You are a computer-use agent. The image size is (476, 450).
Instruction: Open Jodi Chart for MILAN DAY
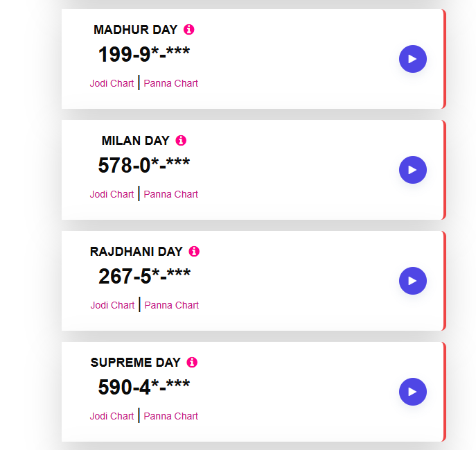tap(112, 194)
